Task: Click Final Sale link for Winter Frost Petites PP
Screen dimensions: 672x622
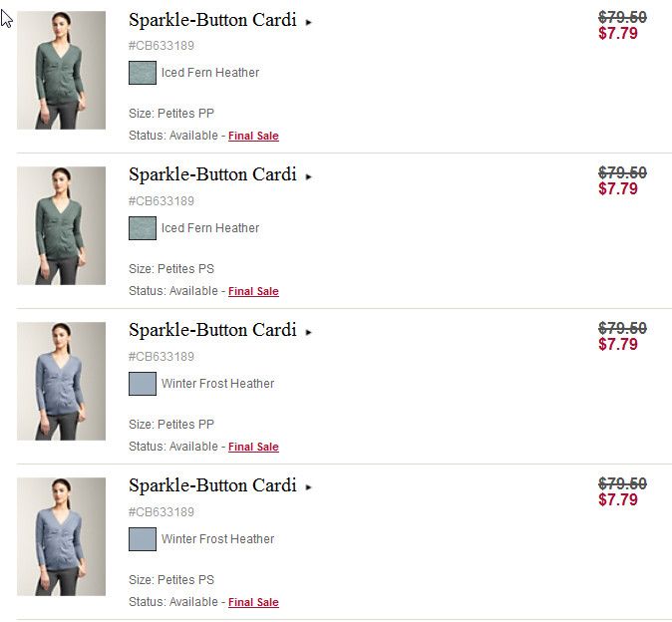Action: [253, 447]
